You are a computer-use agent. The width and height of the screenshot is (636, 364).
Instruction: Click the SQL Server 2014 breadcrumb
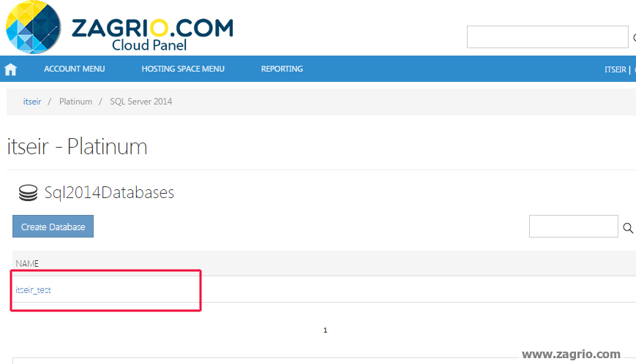coord(141,102)
